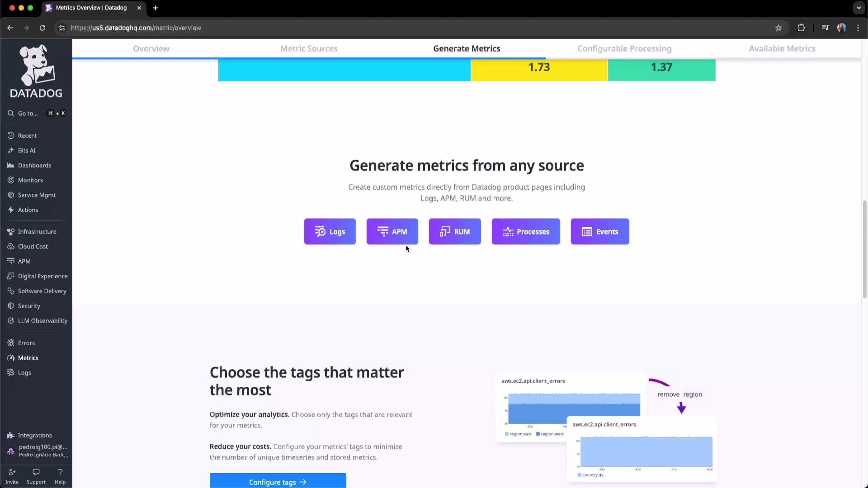Open the Help icon in sidebar
The image size is (868, 488).
[60, 476]
